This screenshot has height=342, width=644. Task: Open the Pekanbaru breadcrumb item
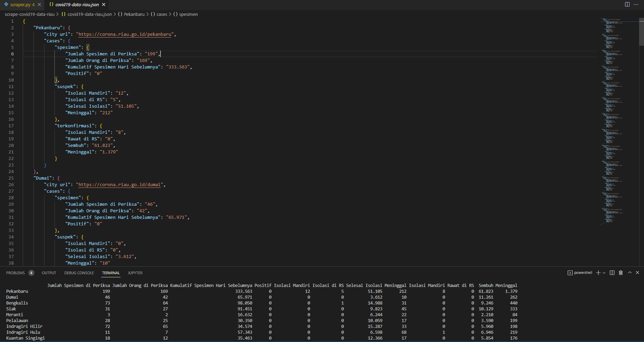[x=131, y=14]
